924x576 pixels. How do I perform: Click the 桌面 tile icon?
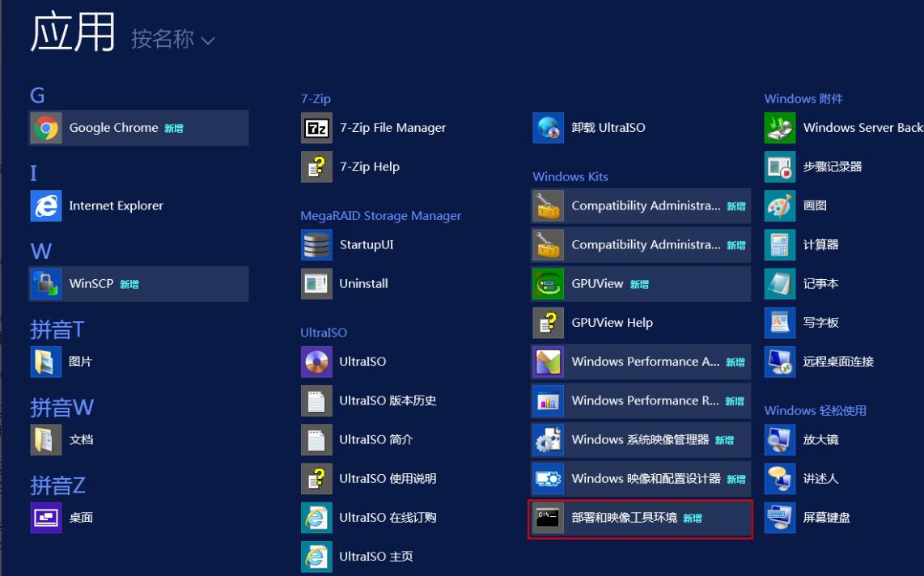(46, 518)
